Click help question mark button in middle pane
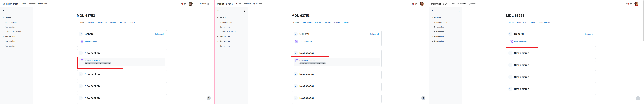This screenshot has height=104, width=644. [x=423, y=98]
